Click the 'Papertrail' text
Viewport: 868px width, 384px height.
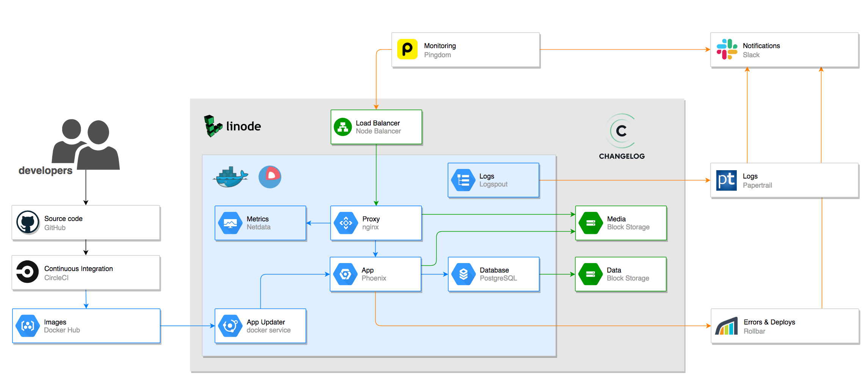[x=757, y=185]
